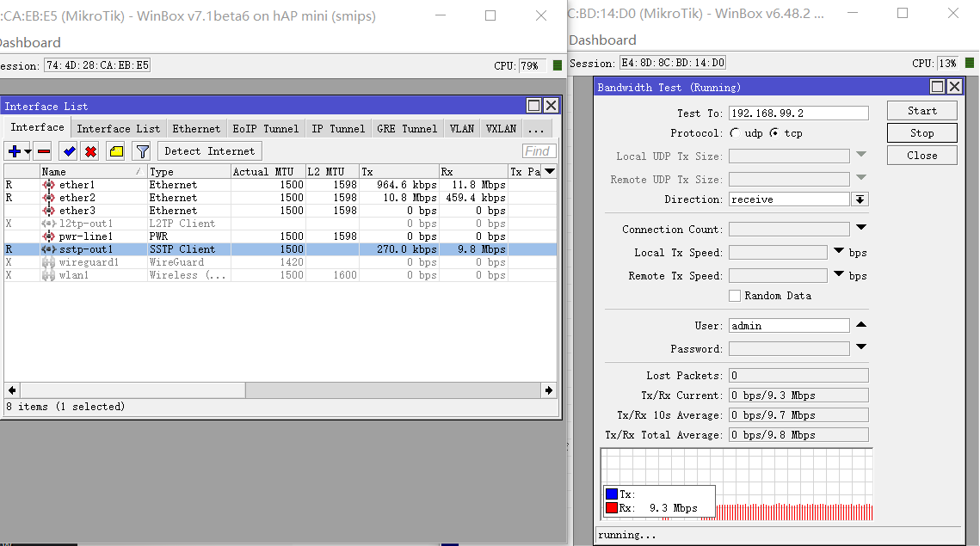
Task: Select the tcp protocol radio button
Action: [x=774, y=133]
